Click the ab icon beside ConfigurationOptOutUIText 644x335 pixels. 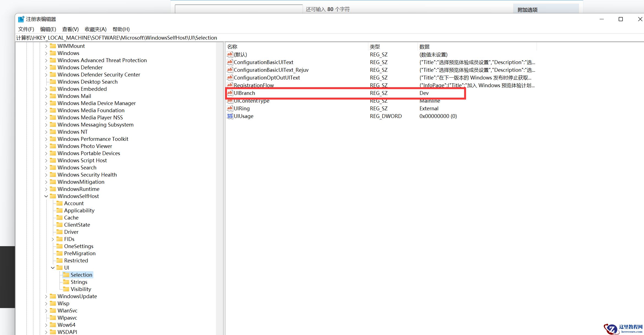click(x=229, y=78)
